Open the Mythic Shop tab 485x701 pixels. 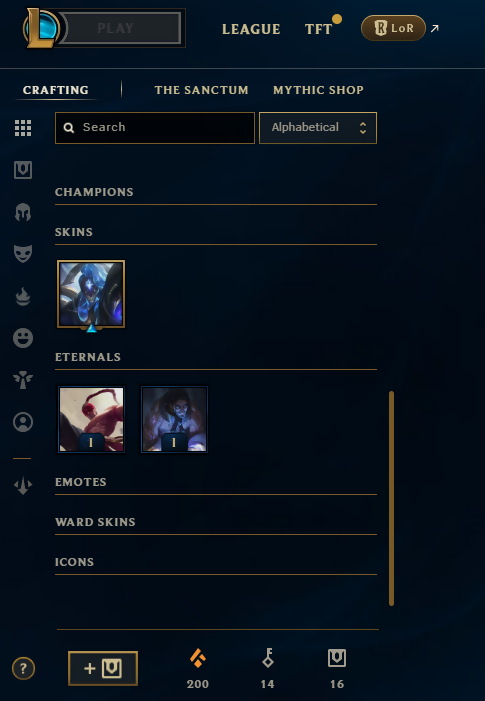318,90
